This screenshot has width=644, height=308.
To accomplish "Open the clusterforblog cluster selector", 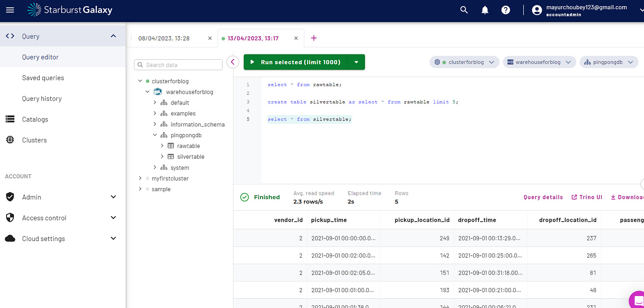I will pos(465,62).
